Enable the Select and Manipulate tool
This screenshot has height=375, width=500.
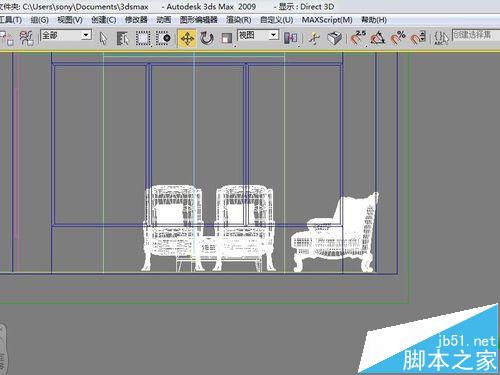coord(314,38)
